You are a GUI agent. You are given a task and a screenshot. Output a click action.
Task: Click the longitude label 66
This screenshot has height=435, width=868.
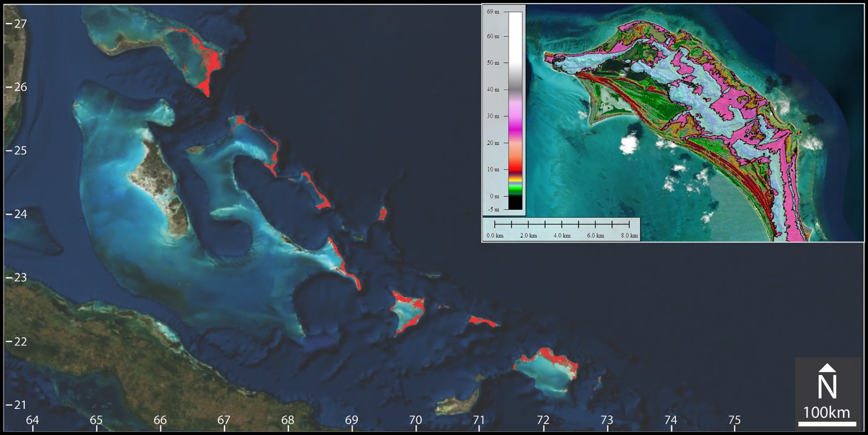(160, 420)
